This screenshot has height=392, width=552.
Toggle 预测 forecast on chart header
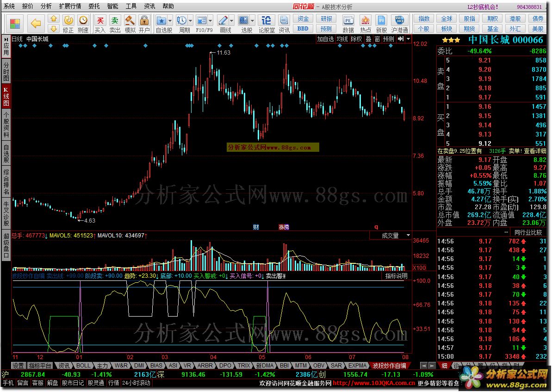[x=389, y=39]
